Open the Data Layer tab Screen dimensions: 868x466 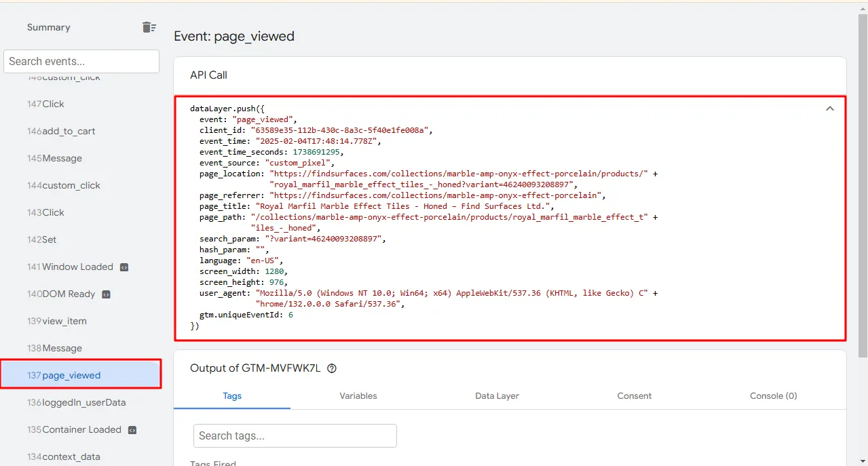coord(497,395)
